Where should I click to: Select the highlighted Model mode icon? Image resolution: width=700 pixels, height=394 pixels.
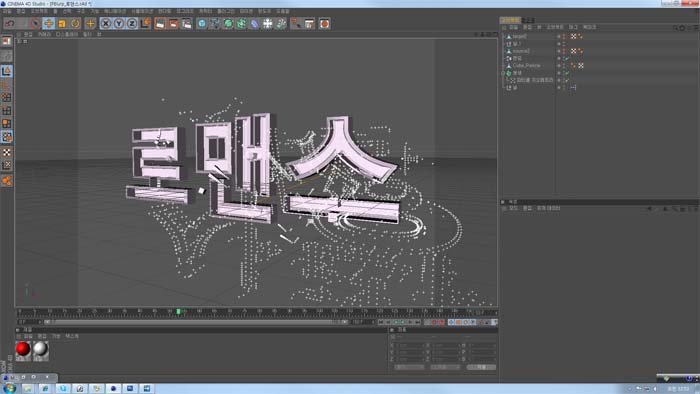click(x=7, y=71)
